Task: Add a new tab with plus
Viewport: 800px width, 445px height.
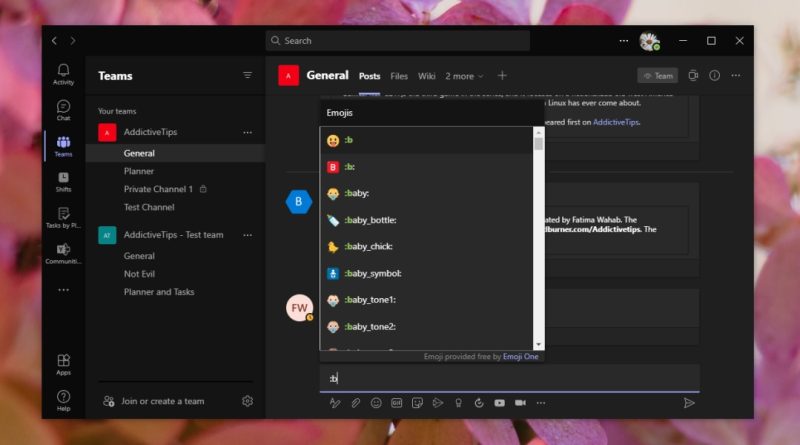Action: click(502, 76)
